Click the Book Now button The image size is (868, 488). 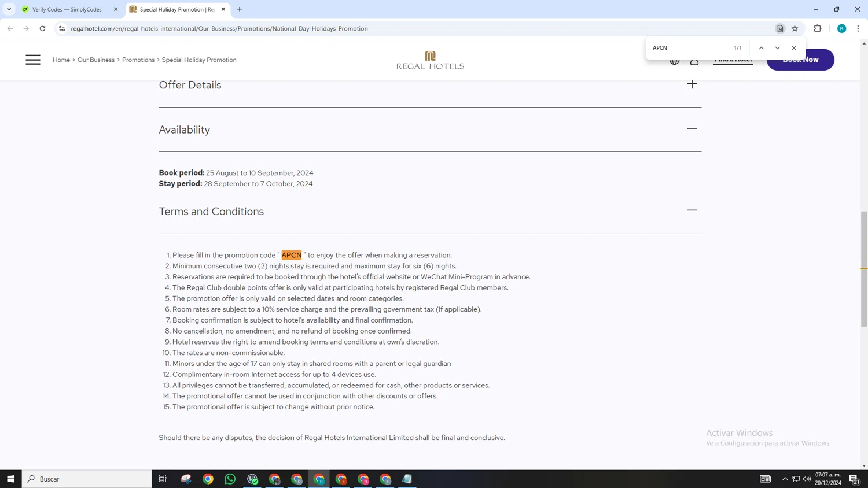[x=800, y=60]
